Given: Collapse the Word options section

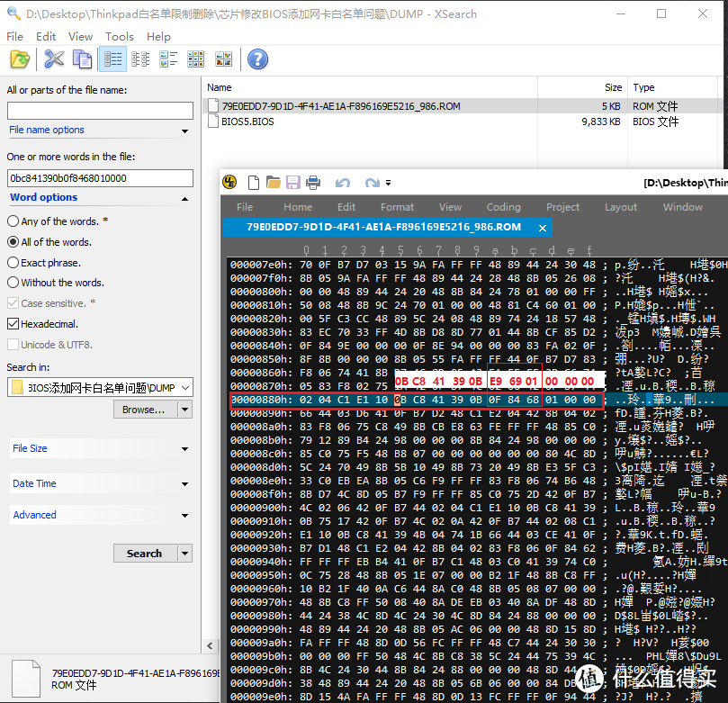Looking at the screenshot, I should tap(184, 199).
